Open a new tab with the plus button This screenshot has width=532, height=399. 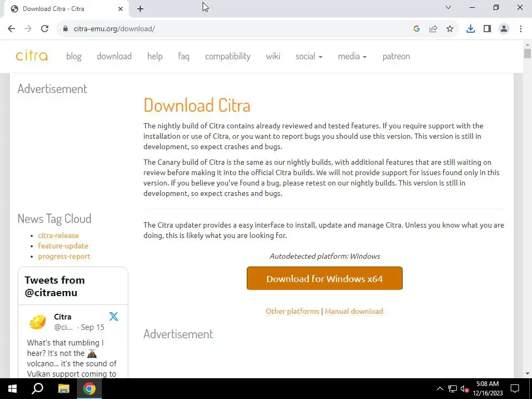140,9
